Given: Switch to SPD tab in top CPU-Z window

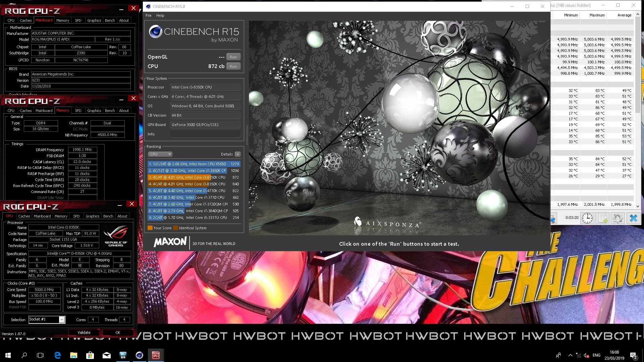Looking at the screenshot, I should click(78, 20).
